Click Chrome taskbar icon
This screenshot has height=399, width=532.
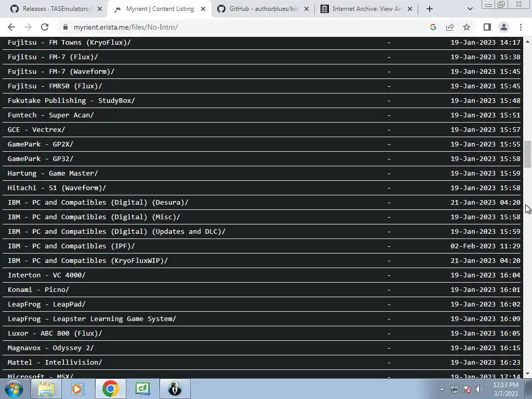[110, 389]
